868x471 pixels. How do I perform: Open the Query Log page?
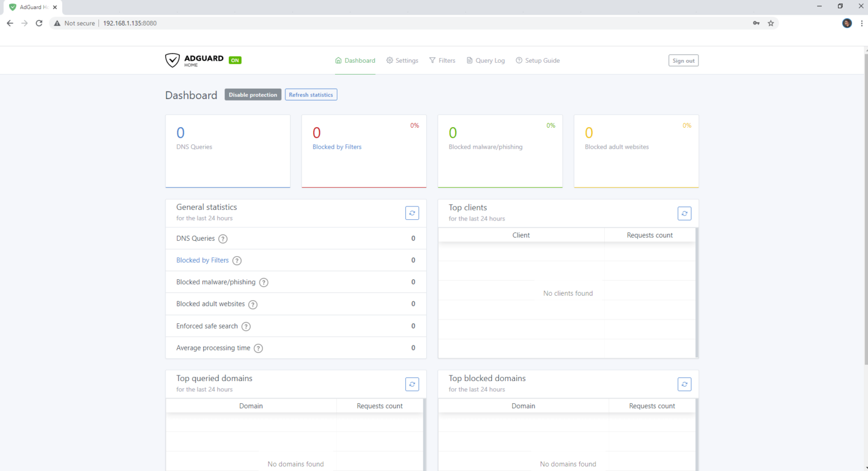[x=485, y=61]
